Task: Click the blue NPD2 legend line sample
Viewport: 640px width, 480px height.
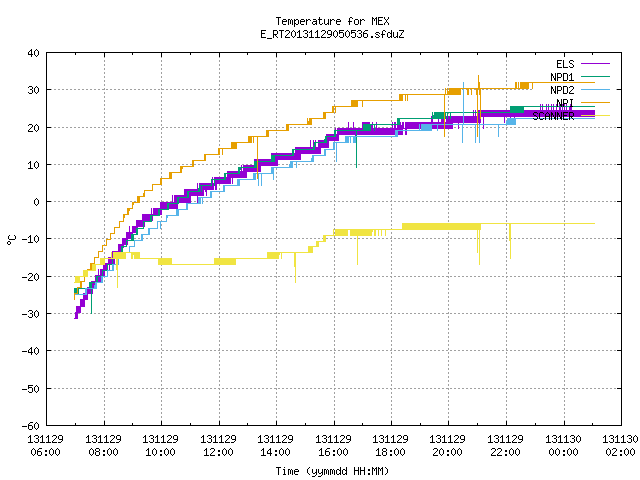Action: coord(595,89)
